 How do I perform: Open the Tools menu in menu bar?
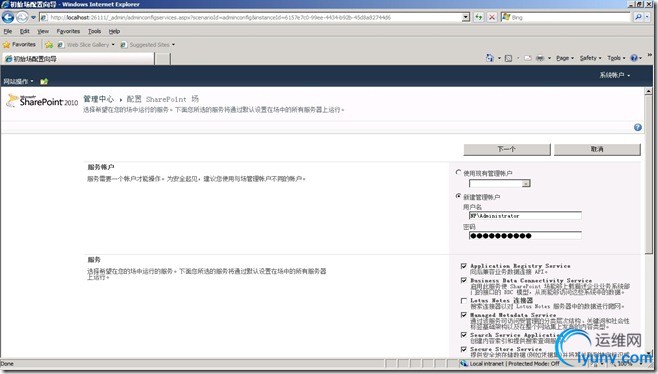tap(94, 31)
